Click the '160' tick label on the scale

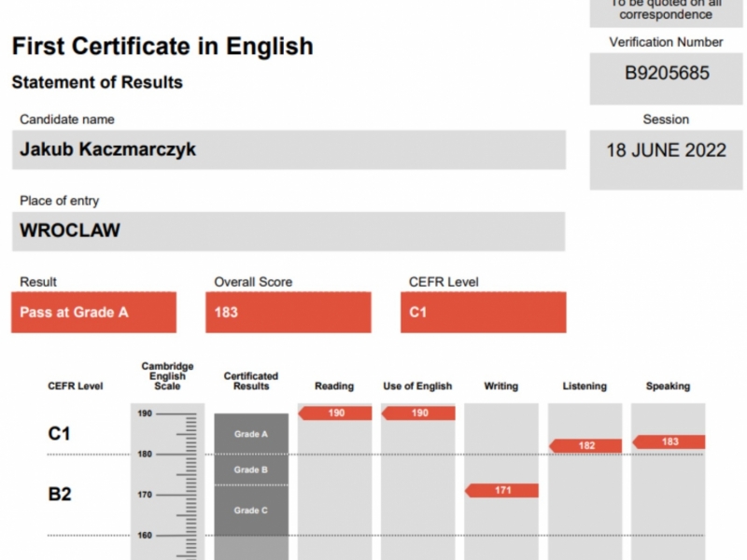(145, 535)
